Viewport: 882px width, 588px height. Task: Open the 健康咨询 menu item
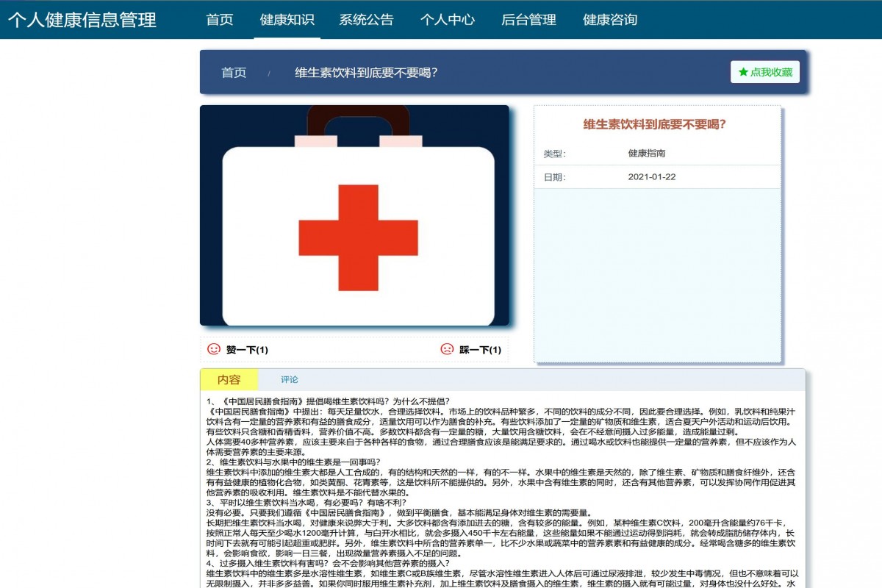tap(611, 20)
